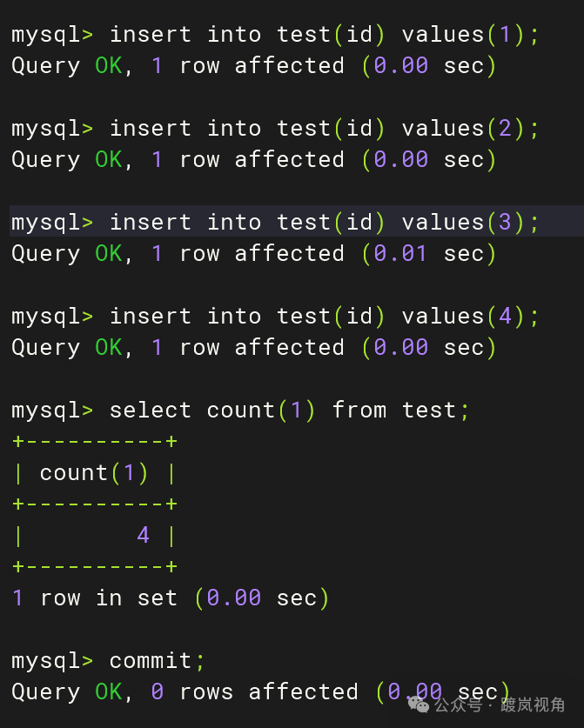584x728 pixels.
Task: Click the commit; command line
Action: point(108,661)
